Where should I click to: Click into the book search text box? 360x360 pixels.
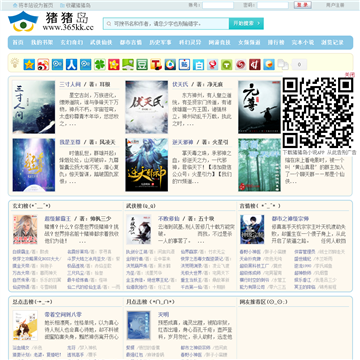pos(166,24)
